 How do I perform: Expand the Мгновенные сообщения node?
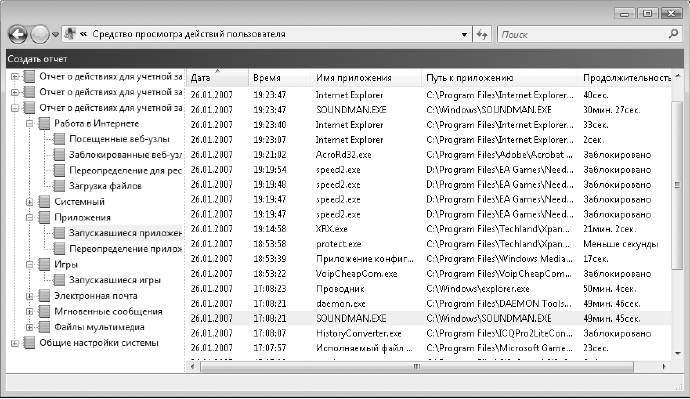point(29,311)
